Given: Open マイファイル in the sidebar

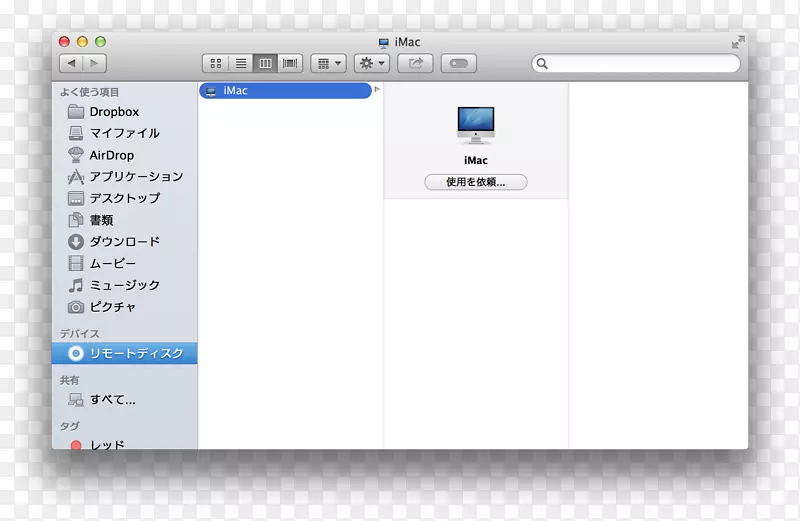Looking at the screenshot, I should 124,133.
